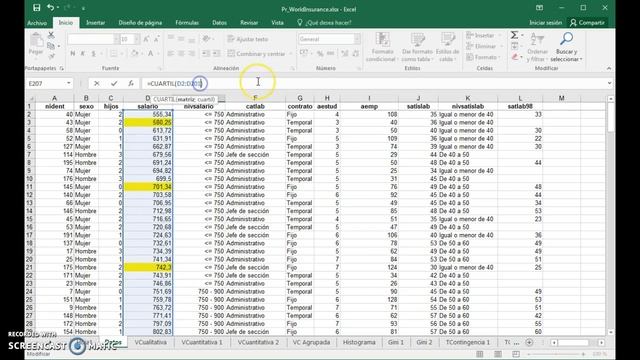
Task: Open the Datos ribbon tab
Action: [x=220, y=23]
